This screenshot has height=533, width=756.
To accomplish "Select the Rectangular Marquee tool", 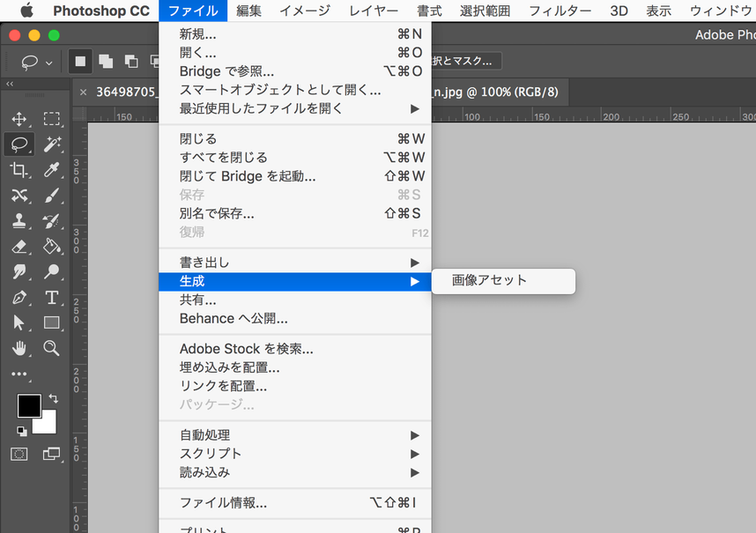I will click(52, 119).
